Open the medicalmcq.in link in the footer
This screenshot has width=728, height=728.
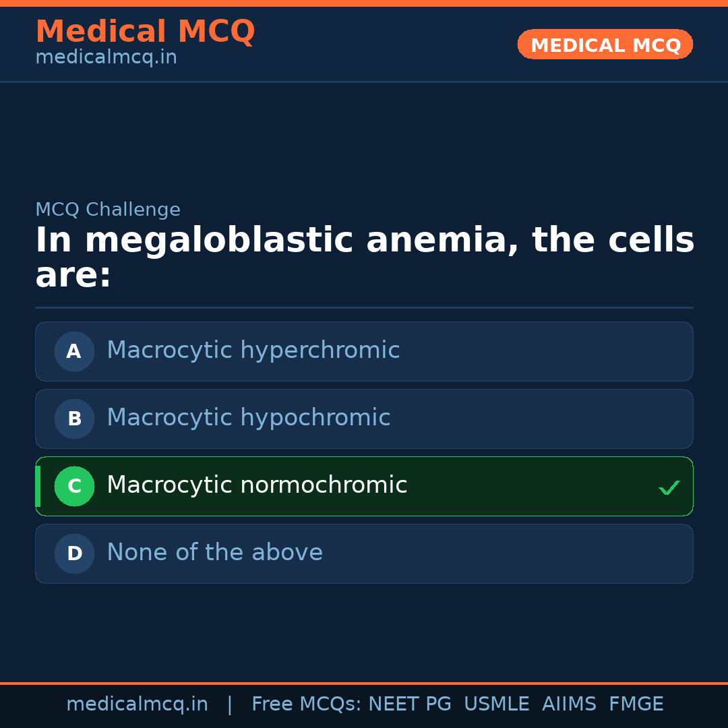pos(137,704)
